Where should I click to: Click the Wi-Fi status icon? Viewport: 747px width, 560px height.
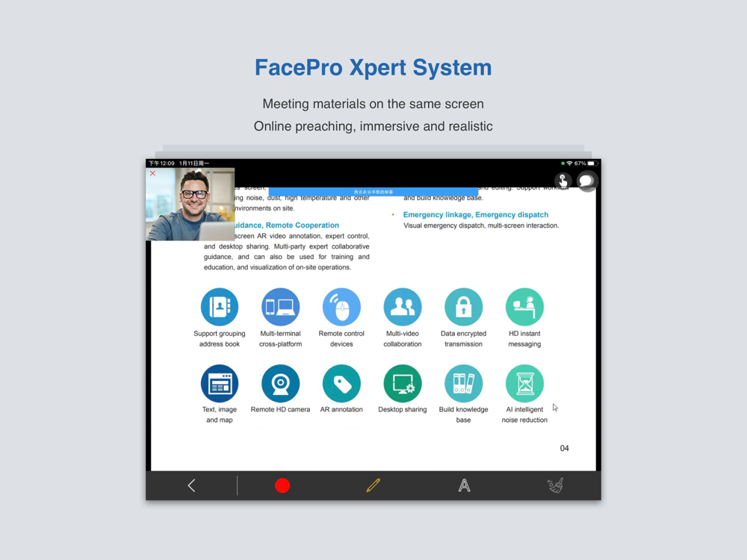[x=569, y=164]
